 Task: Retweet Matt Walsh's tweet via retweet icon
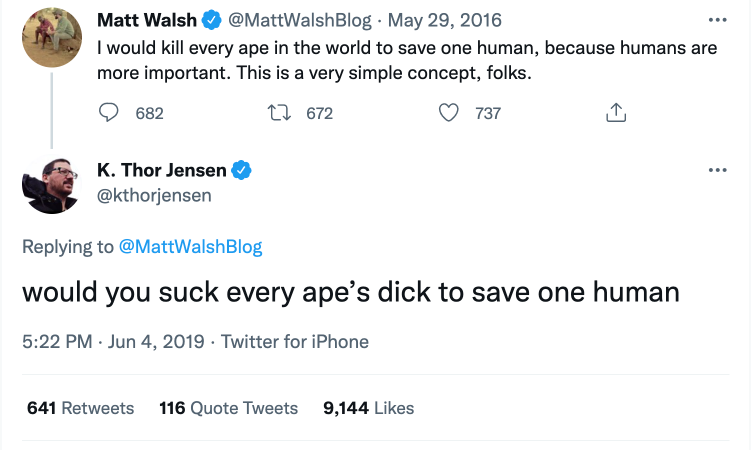click(x=279, y=112)
